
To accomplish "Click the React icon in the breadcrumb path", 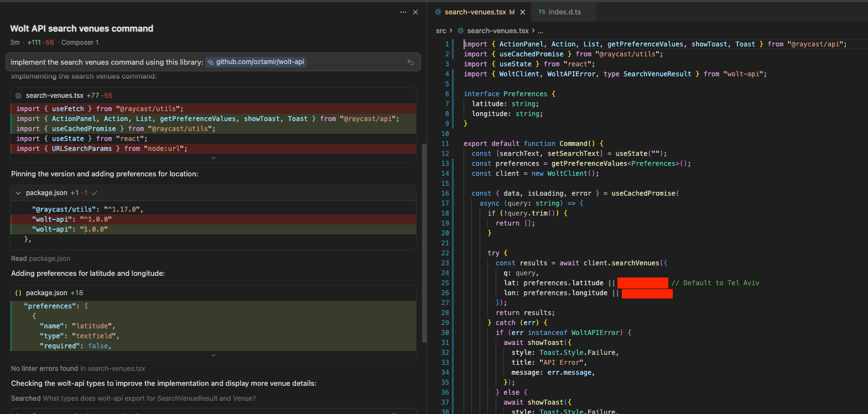I will (x=460, y=31).
